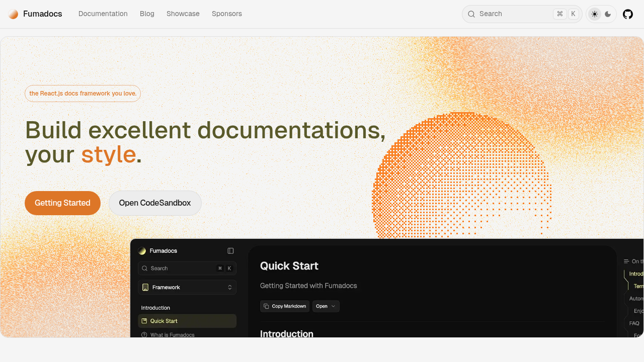Click the magnifier icon in the top search bar
Image resolution: width=644 pixels, height=362 pixels.
(471, 14)
